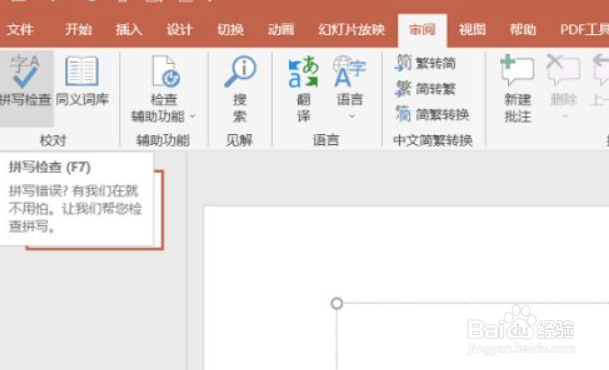The image size is (609, 370).
Task: Click the 检查辅助功能 accessibility checker icon
Action: pyautogui.click(x=165, y=72)
